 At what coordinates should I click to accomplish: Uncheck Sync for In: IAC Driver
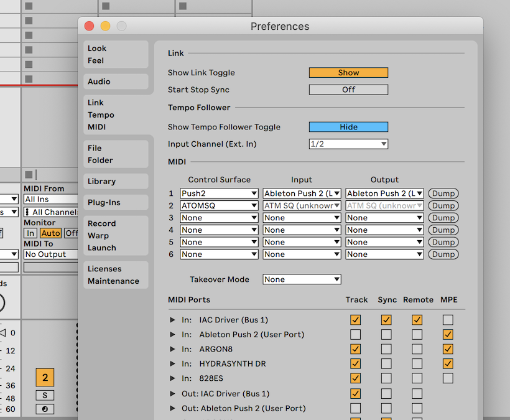(x=386, y=320)
